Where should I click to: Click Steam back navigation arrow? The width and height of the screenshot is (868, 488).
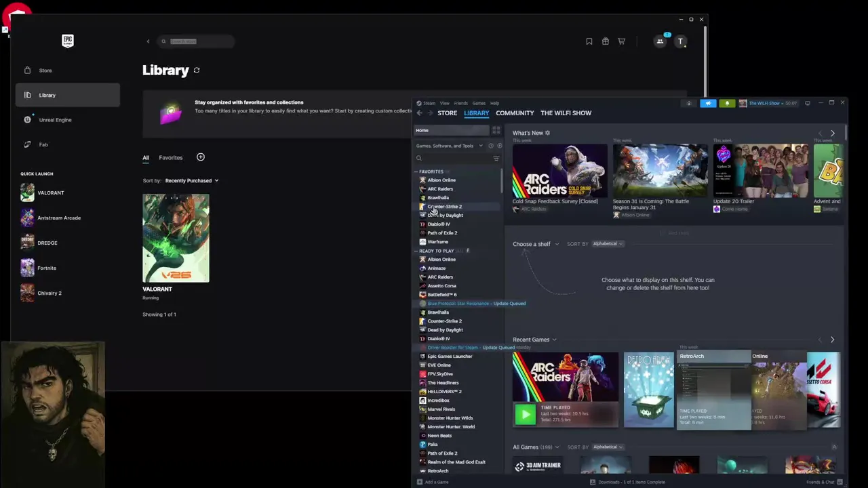[x=419, y=113]
